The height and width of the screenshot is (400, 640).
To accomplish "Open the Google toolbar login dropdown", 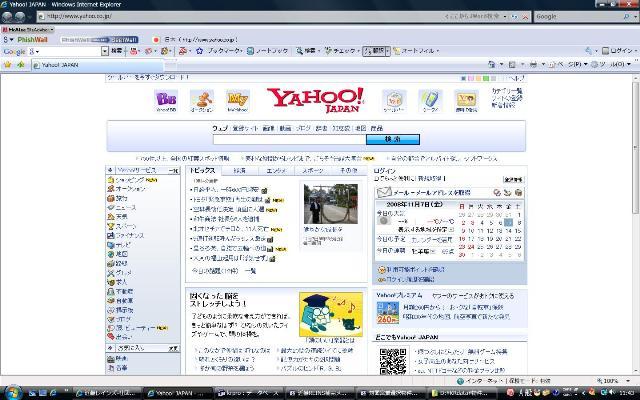I will (636, 51).
